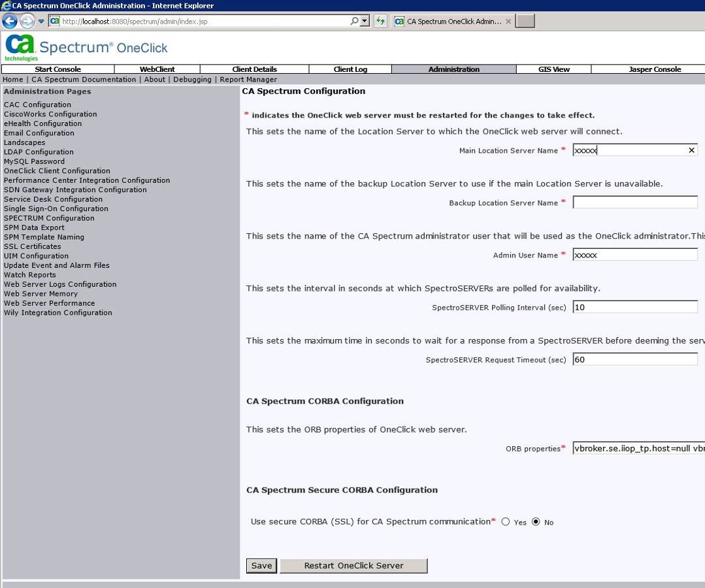
Task: Open OneClick Client Configuration page
Action: click(x=57, y=171)
